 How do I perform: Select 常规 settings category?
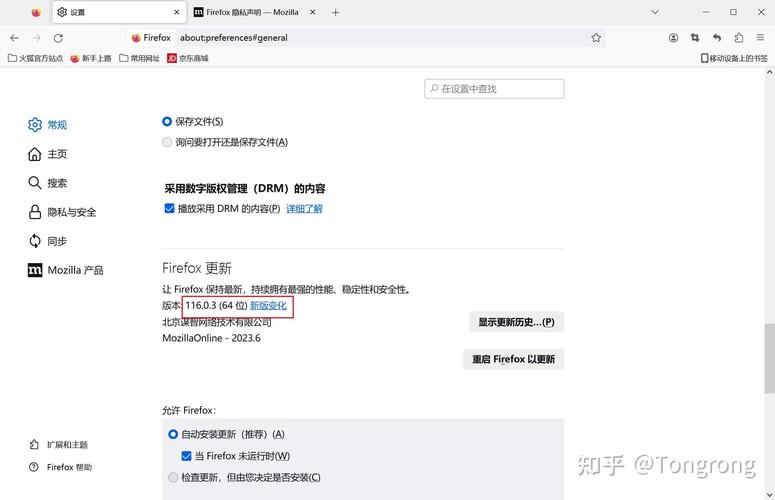point(47,125)
